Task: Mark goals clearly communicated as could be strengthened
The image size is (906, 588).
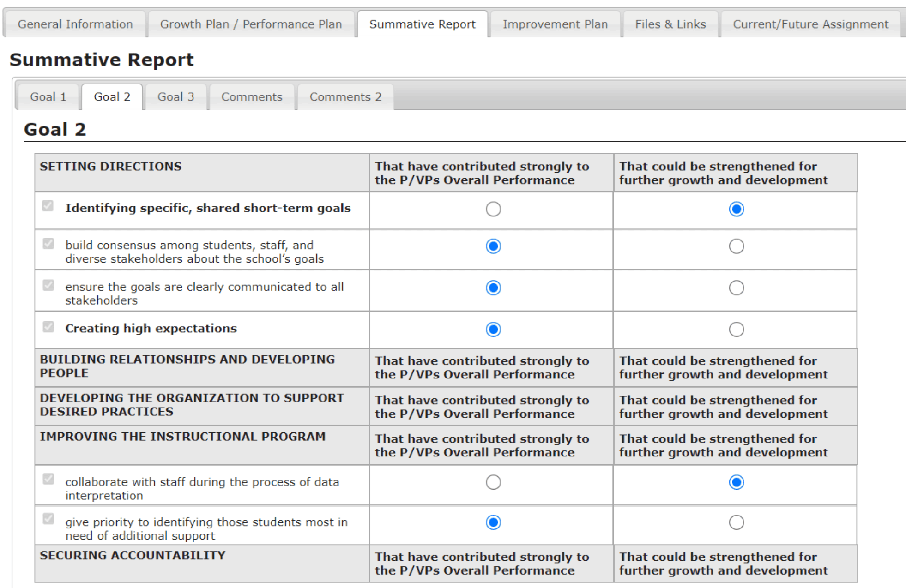Action: [736, 288]
